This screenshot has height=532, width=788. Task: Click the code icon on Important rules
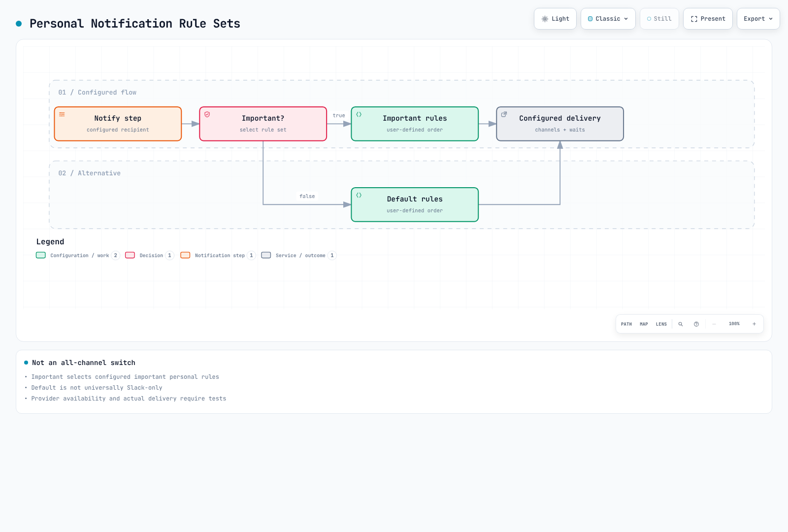tap(359, 114)
